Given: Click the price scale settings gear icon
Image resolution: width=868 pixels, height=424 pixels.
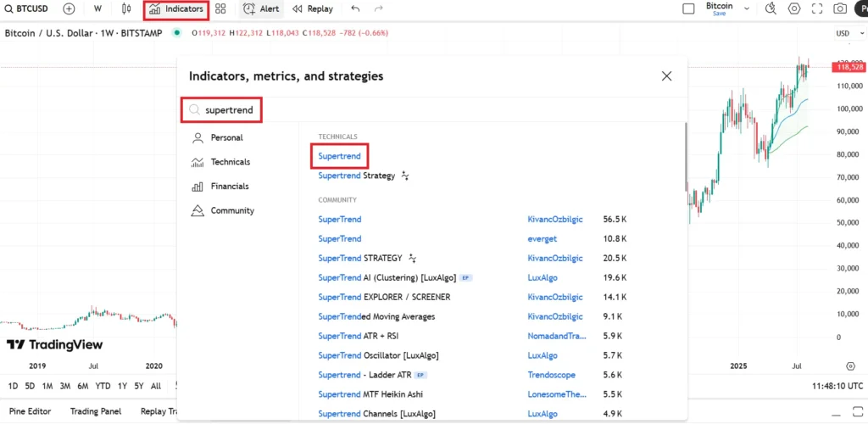Looking at the screenshot, I should [x=851, y=365].
